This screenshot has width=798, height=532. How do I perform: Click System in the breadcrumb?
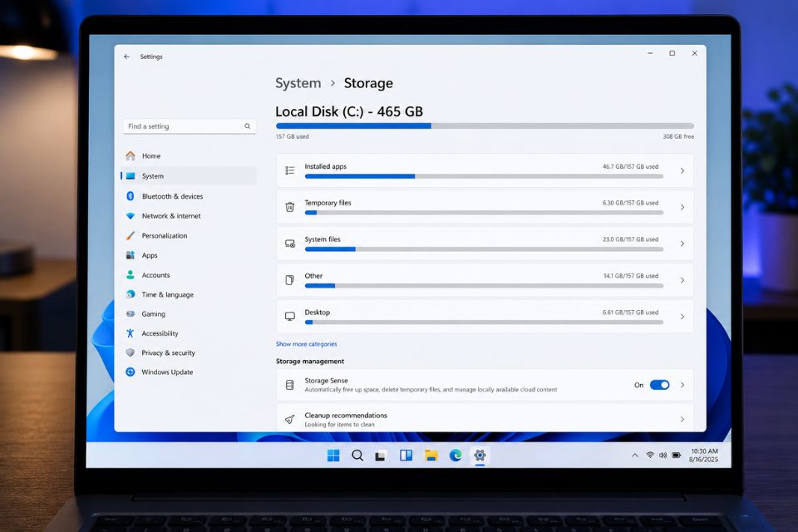click(298, 83)
